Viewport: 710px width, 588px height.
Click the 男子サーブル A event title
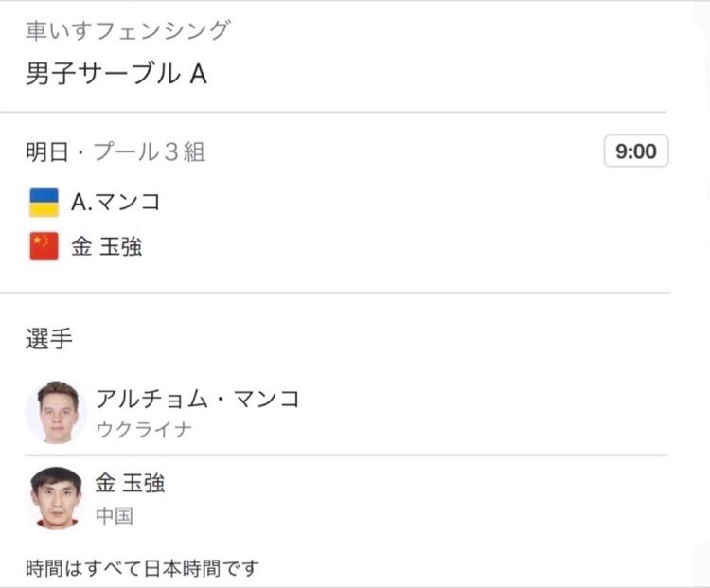(x=115, y=74)
